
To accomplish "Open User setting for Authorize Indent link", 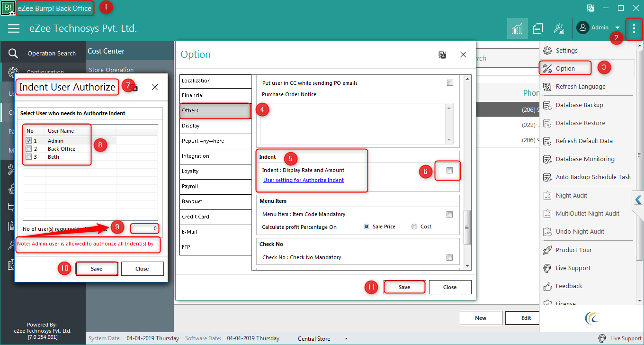I will (x=304, y=180).
